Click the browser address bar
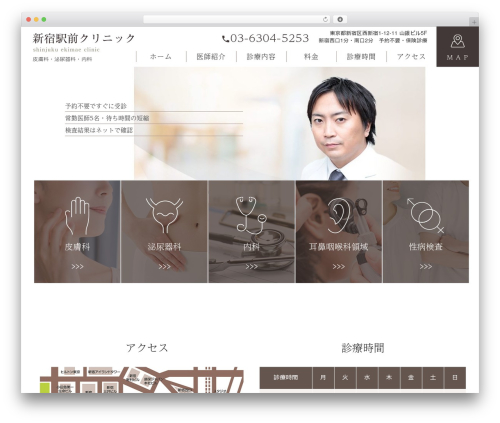This screenshot has height=423, width=500. pyautogui.click(x=236, y=20)
